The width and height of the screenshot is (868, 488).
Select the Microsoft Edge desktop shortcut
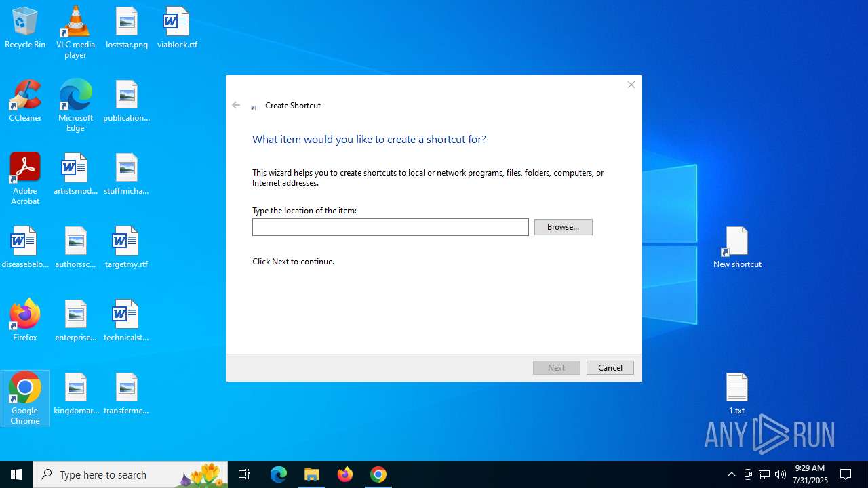(x=75, y=106)
